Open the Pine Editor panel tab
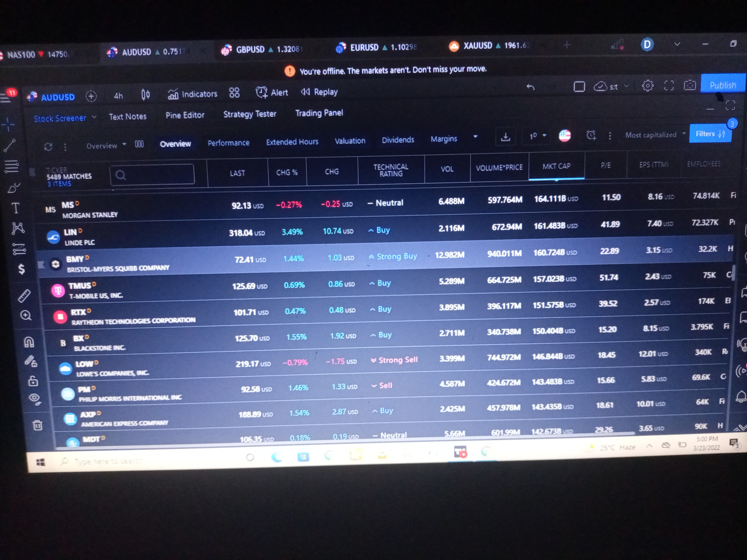Viewport: 747px width, 560px height. 185,115
